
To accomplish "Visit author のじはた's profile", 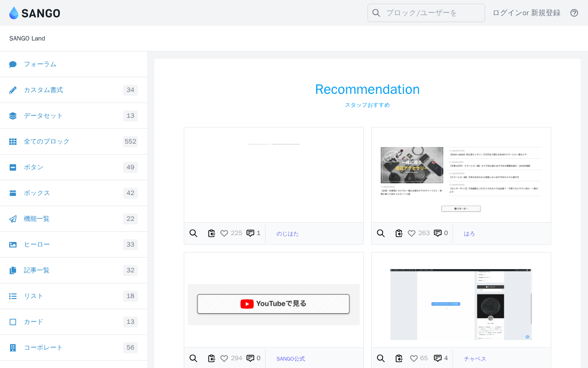I will 288,234.
